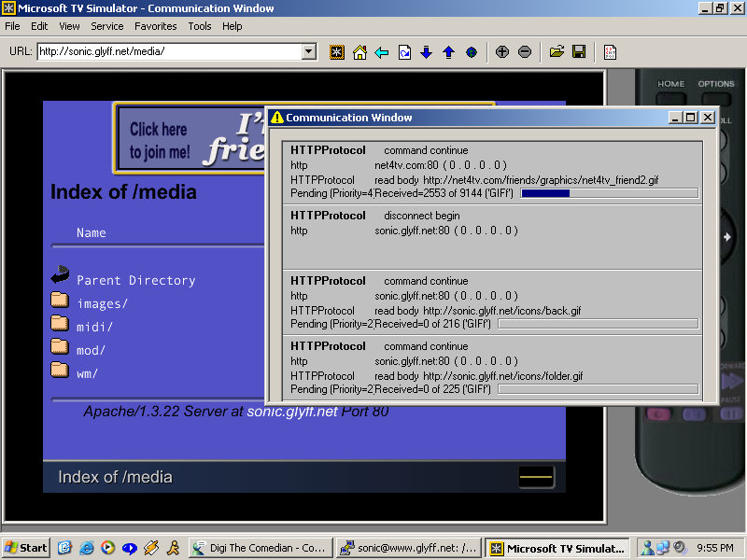This screenshot has height=560, width=747.
Task: Open the Favorites menu
Action: (x=155, y=26)
